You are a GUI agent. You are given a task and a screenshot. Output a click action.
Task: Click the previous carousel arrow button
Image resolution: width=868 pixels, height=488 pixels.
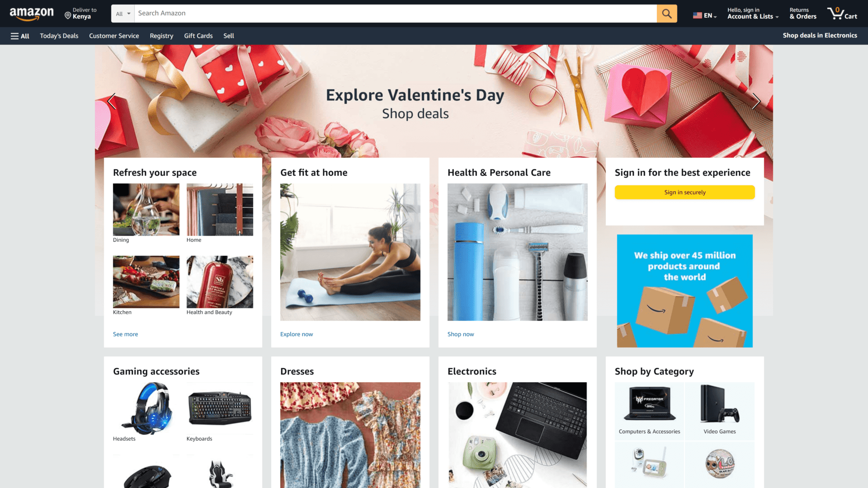[113, 102]
